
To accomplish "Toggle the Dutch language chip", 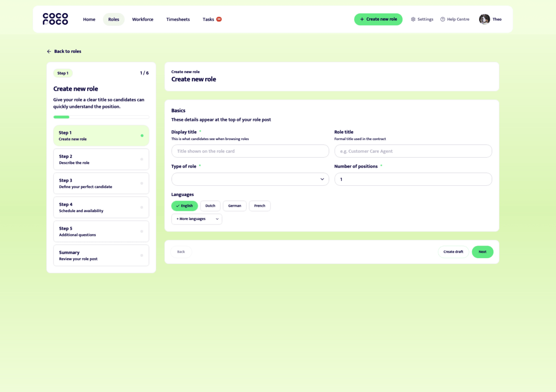I will (210, 206).
